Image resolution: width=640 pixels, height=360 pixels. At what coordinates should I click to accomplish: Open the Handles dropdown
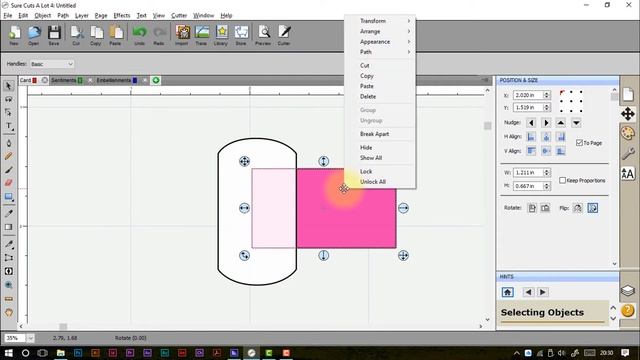[x=51, y=64]
